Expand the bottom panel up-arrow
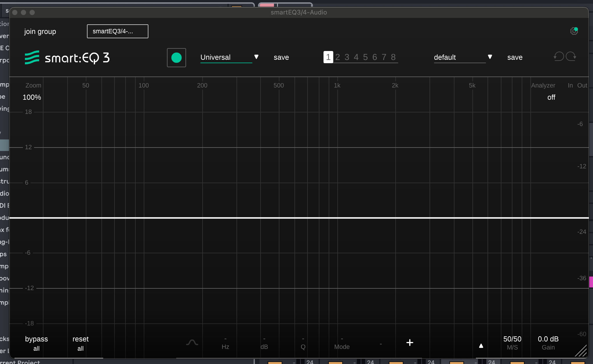The width and height of the screenshot is (593, 364). click(x=481, y=345)
